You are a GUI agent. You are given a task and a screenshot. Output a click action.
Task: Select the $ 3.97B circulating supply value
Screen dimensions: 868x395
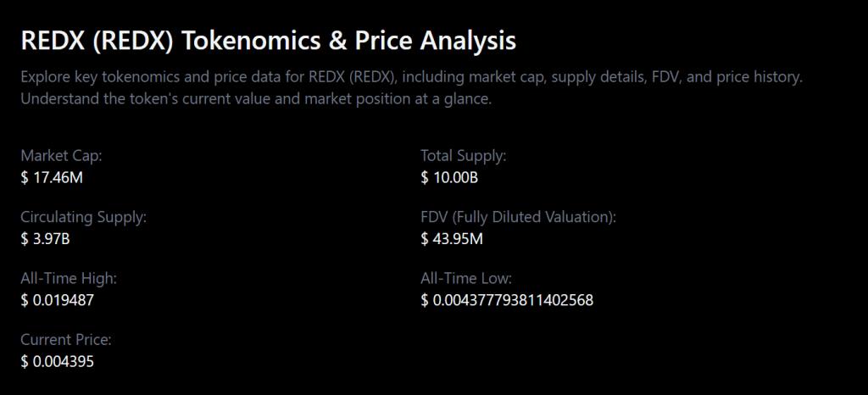pos(45,238)
